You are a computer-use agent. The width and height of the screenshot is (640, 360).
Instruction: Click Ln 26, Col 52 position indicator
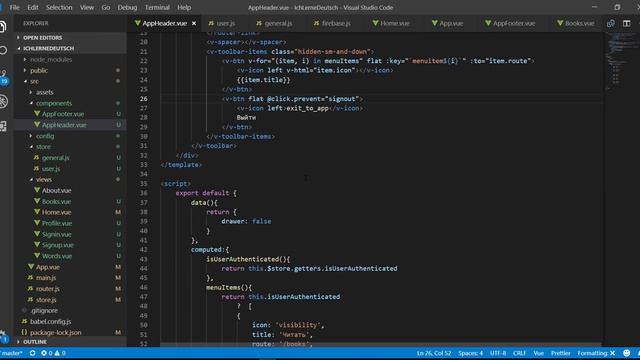[x=433, y=353]
